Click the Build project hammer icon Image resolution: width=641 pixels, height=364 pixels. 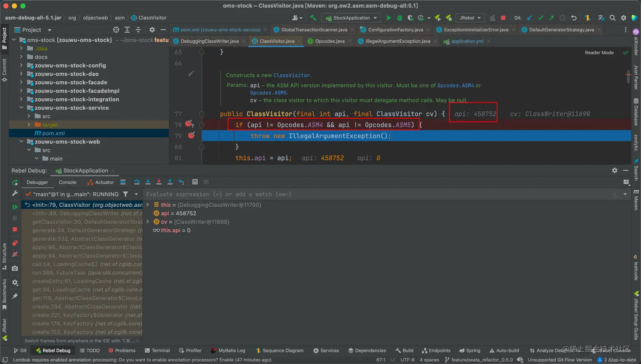(313, 18)
